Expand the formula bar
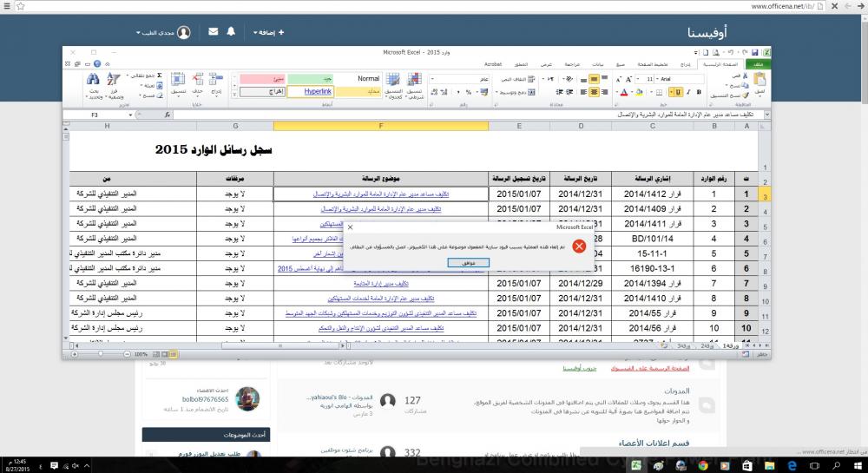Screen dimensions: 868x473 coord(766,115)
